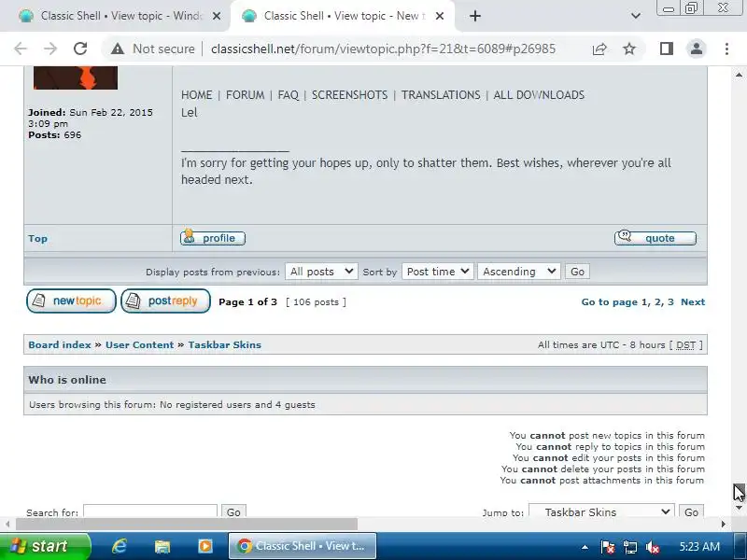Click the user avatar image
The height and width of the screenshot is (560, 747).
(76, 77)
